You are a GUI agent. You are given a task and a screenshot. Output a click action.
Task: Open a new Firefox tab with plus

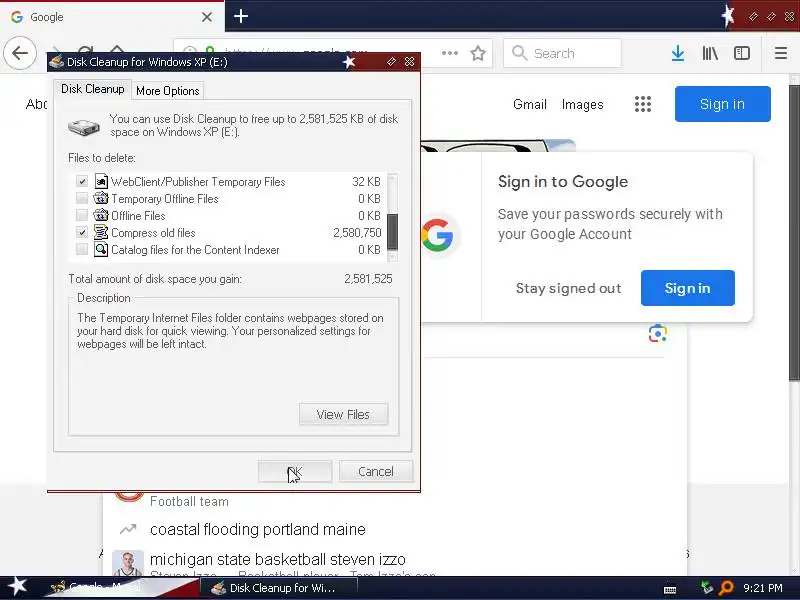(x=241, y=16)
